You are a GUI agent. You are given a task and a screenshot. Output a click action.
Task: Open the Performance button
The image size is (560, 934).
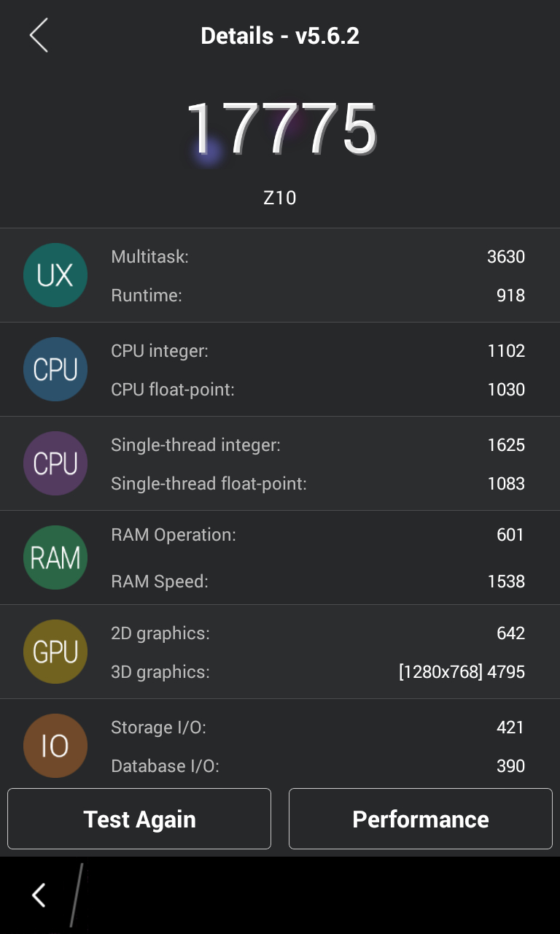[421, 819]
